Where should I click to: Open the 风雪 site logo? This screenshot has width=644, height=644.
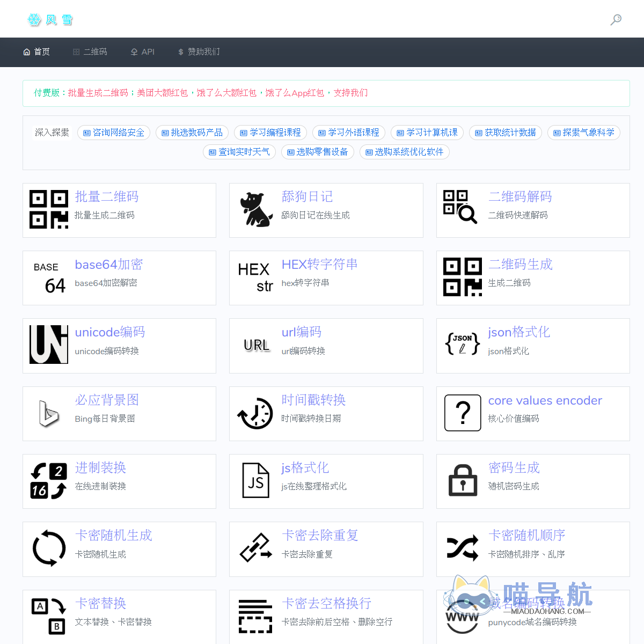click(50, 20)
